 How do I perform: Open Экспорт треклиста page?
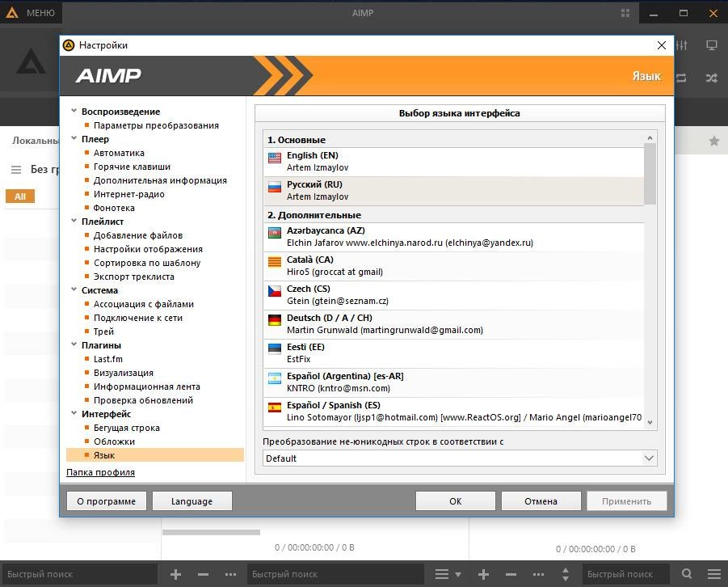pos(134,277)
